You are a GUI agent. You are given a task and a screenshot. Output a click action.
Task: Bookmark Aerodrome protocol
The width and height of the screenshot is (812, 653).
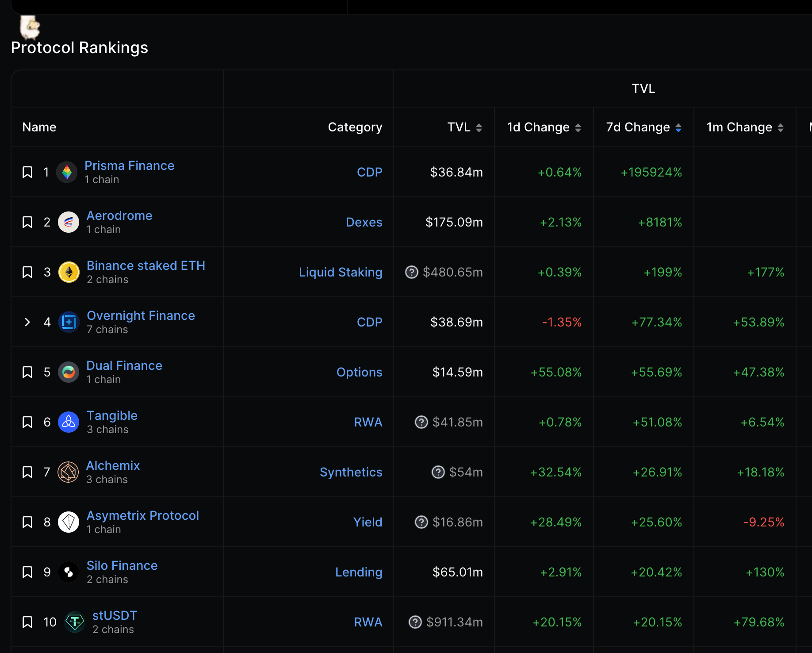(27, 222)
